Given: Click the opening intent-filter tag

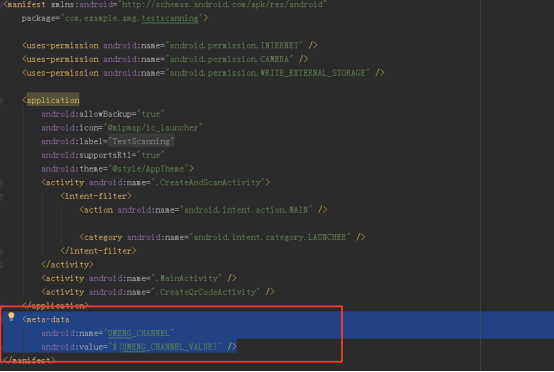Looking at the screenshot, I should pyautogui.click(x=96, y=196).
